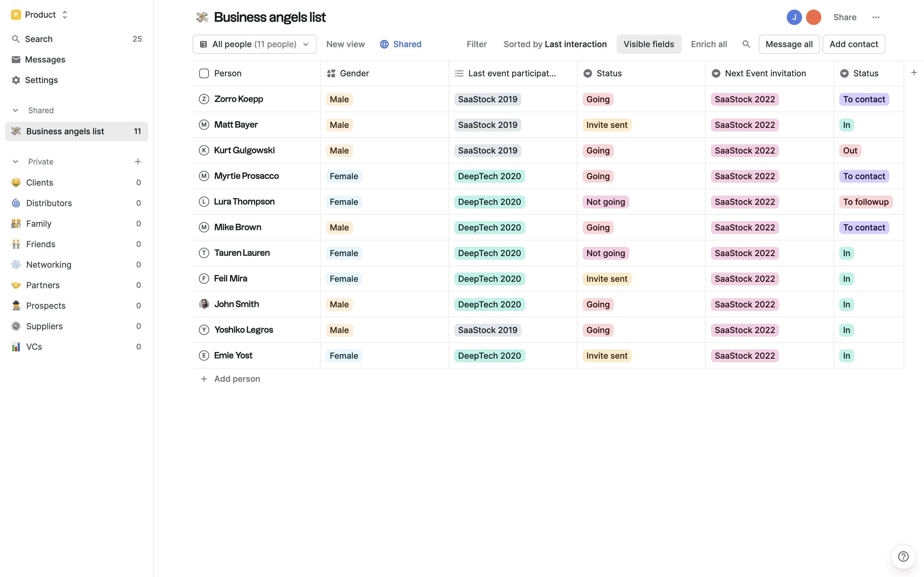This screenshot has width=924, height=577.
Task: Open the All people view dropdown
Action: 254,44
